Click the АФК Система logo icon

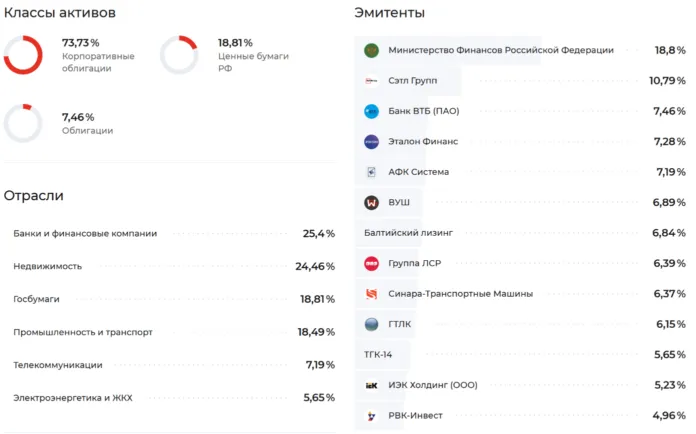(371, 172)
